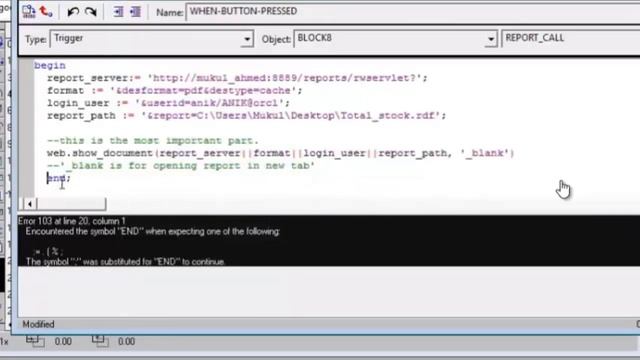Click the 'begin' keyword line
The image size is (640, 360).
[50, 65]
